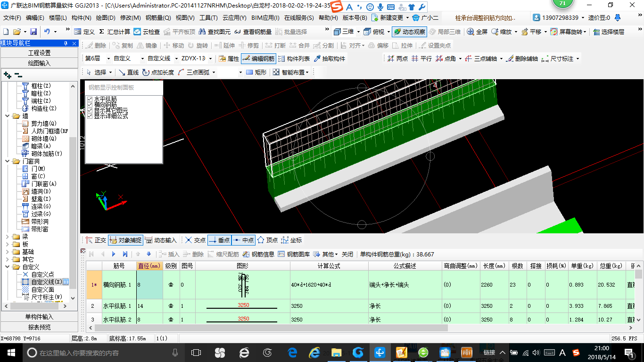Open 构件列表 component list
The height and width of the screenshot is (362, 644).
tap(294, 58)
